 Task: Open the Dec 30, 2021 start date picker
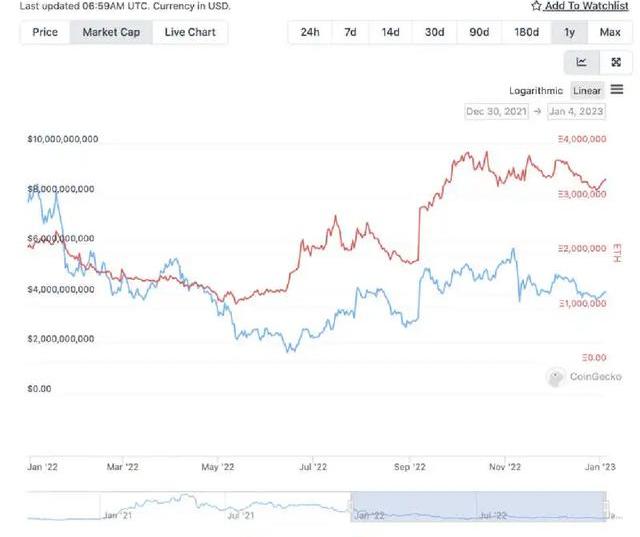pyautogui.click(x=496, y=111)
